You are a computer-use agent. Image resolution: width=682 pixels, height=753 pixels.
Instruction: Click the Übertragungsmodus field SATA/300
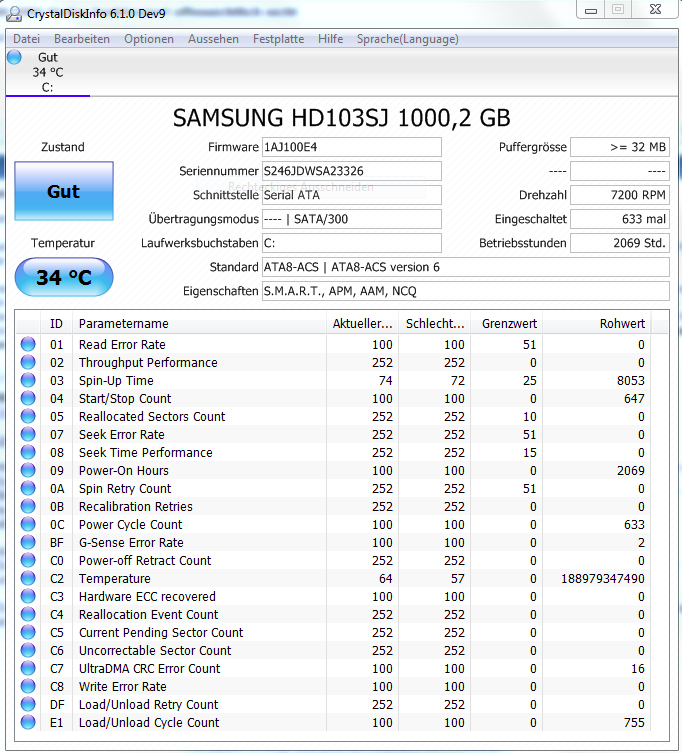coord(352,219)
